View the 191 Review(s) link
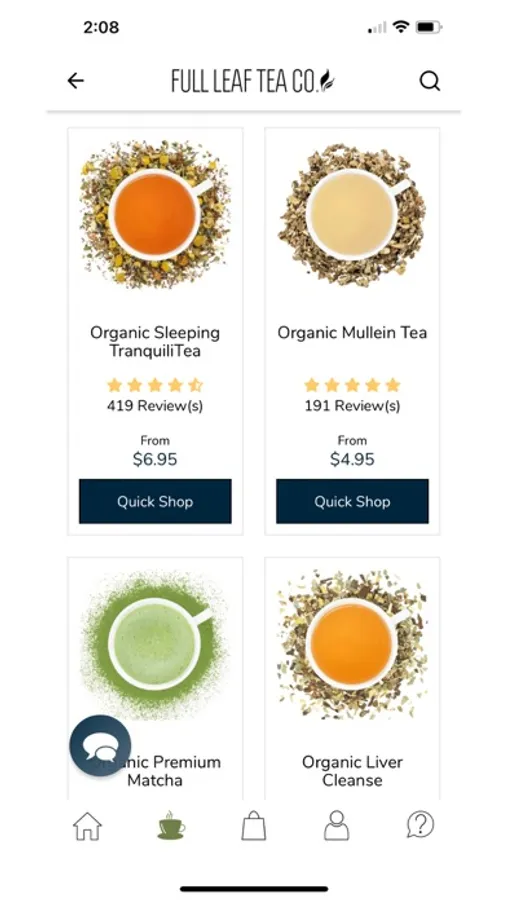 pos(352,406)
